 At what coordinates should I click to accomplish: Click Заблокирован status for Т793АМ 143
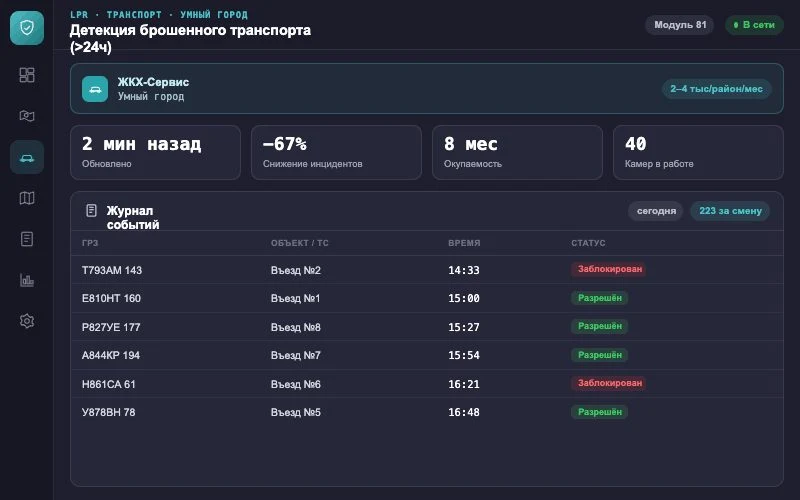[x=609, y=269]
